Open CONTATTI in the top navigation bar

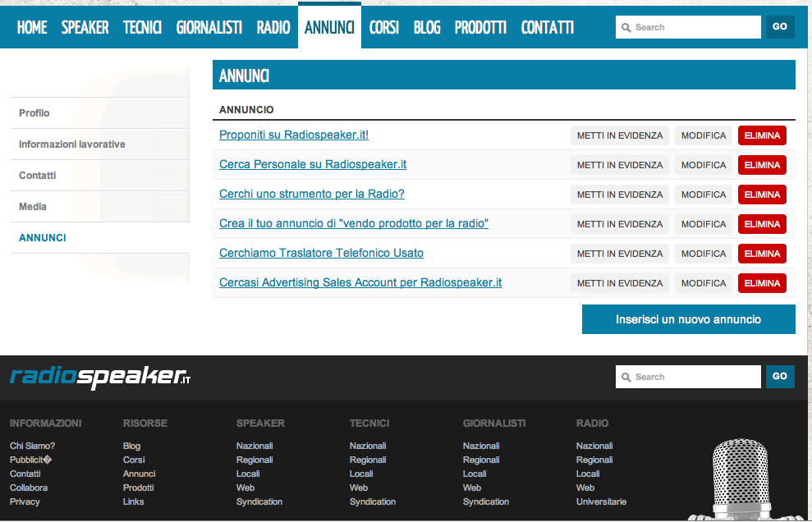(548, 27)
